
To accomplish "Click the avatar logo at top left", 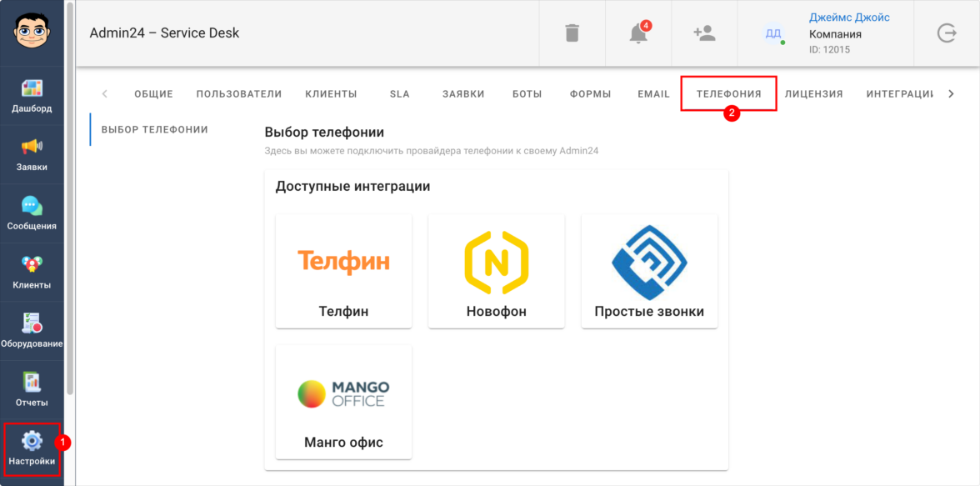I will [x=32, y=29].
